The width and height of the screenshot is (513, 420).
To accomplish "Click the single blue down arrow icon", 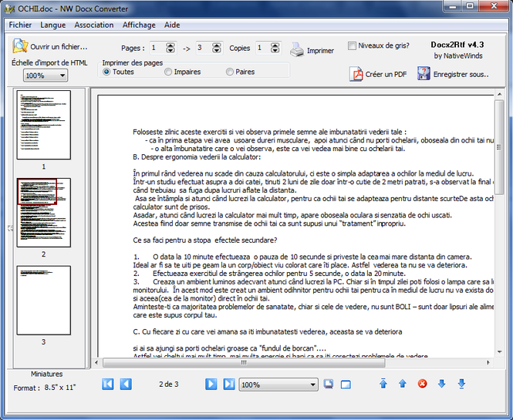I will click(442, 384).
